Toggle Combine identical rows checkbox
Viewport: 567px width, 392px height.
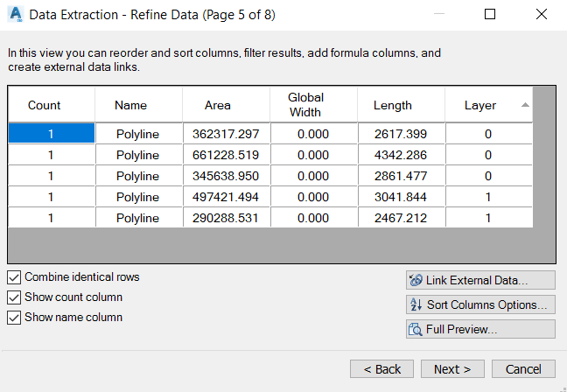14,277
